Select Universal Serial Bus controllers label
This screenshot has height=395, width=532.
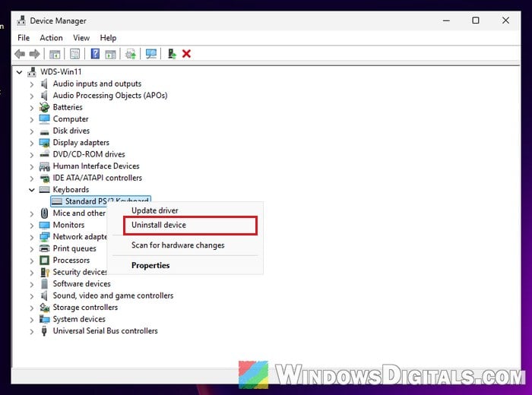click(105, 331)
